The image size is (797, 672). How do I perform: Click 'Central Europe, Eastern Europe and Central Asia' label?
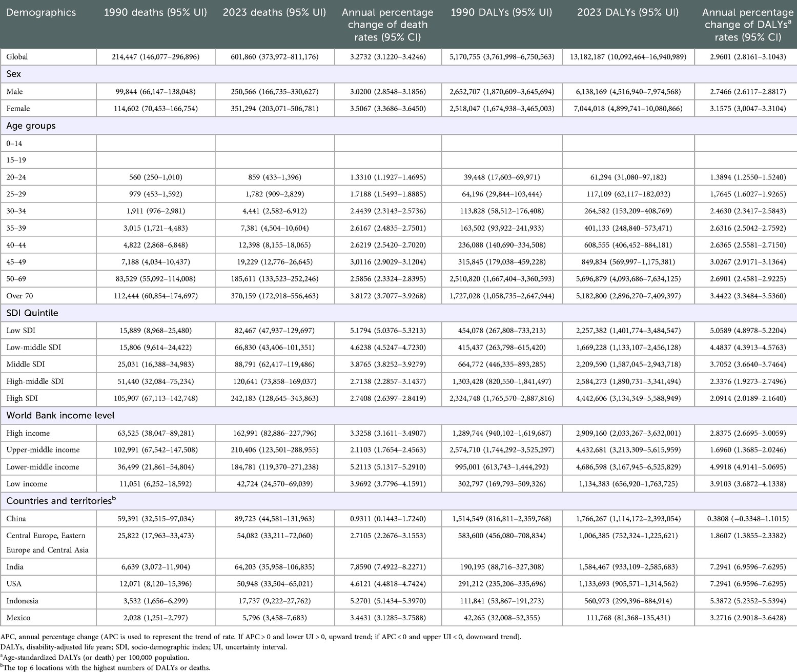click(47, 542)
